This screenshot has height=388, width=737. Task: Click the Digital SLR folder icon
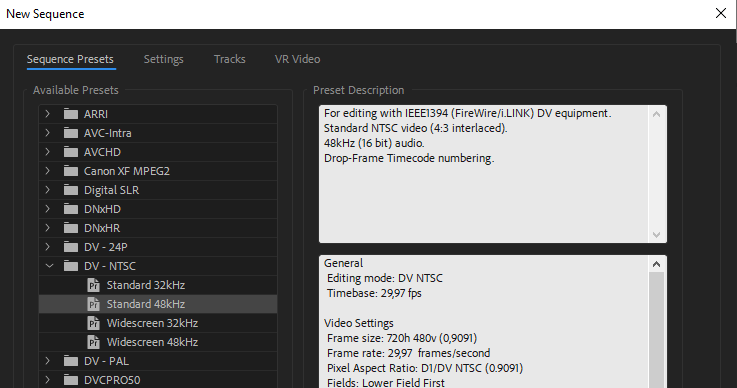pos(71,190)
